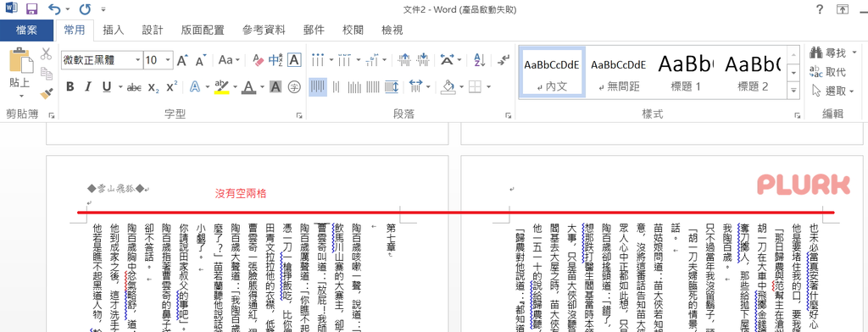This screenshot has width=868, height=332.
Task: Apply the 標題 1 heading style
Action: [x=685, y=73]
